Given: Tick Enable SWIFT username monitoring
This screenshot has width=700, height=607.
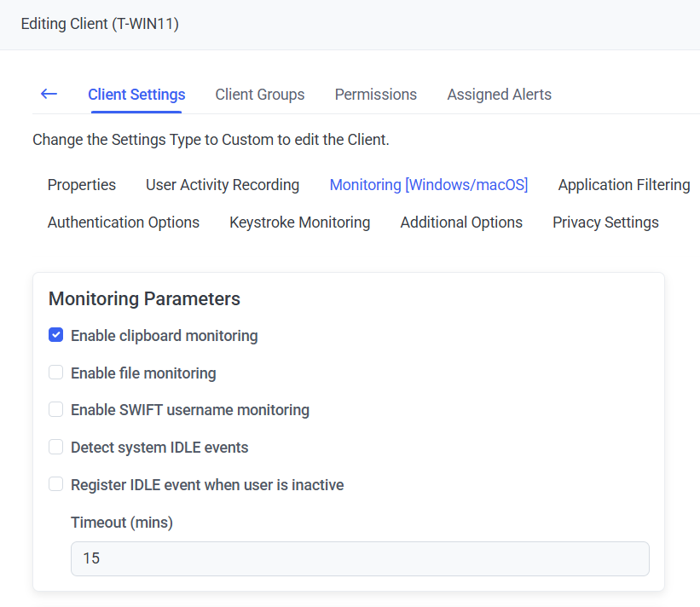Looking at the screenshot, I should 56,409.
